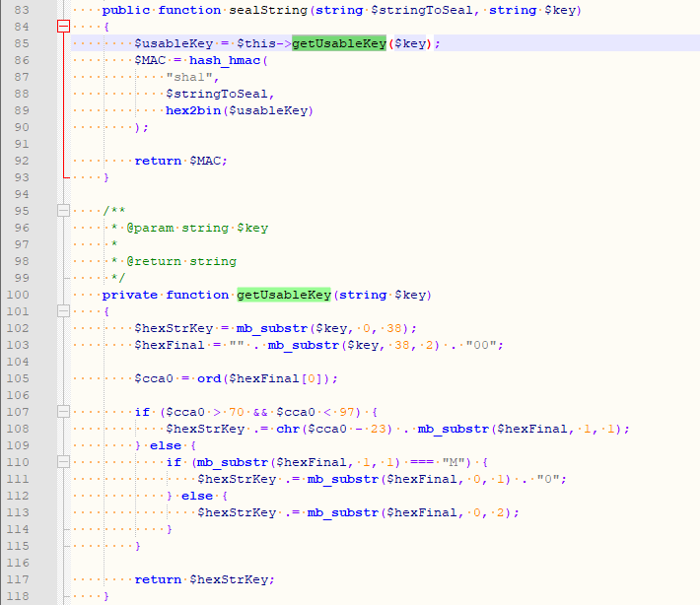Viewport: 700px width, 605px height.
Task: Click mb_substr call on line 113
Action: (342, 512)
